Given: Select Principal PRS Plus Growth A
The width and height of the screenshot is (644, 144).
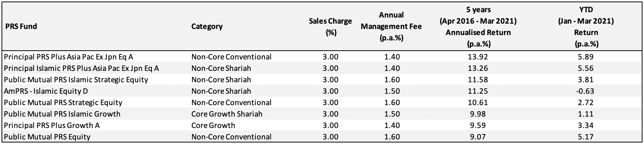Looking at the screenshot, I should coord(52,126).
